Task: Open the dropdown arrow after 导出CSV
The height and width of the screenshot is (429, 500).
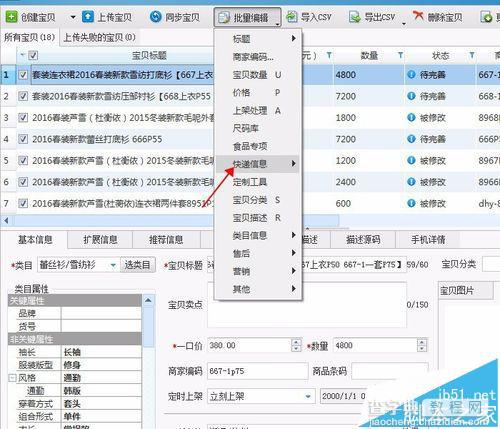Action: (x=404, y=23)
